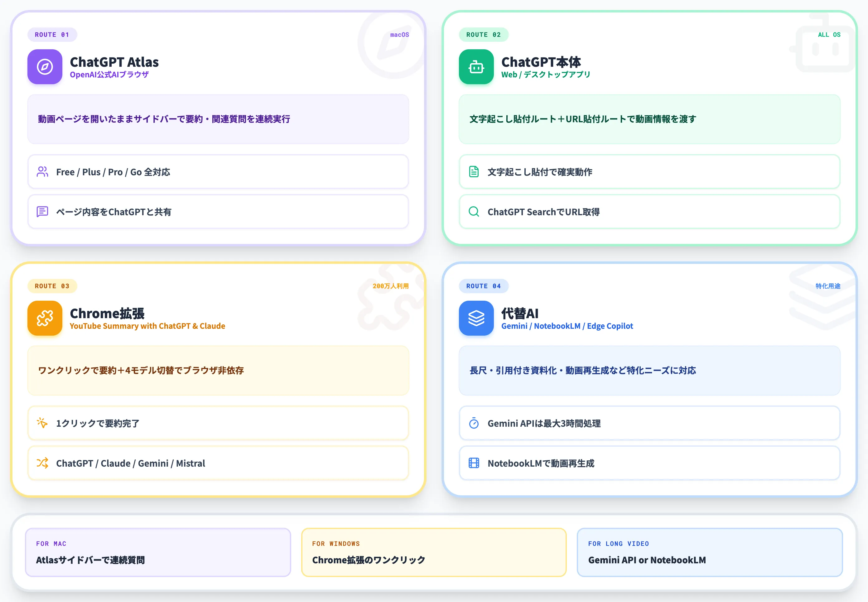Click the timer icon beside Gemini APIは最大3時間処理
This screenshot has height=602, width=868.
point(474,423)
